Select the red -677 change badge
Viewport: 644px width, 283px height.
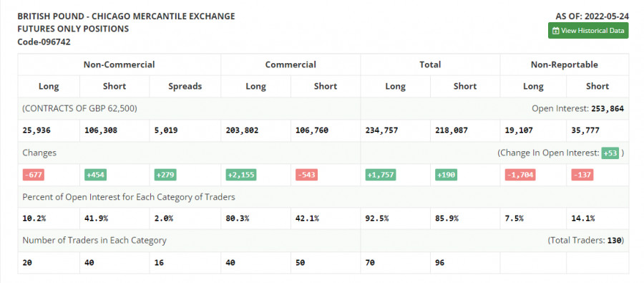[x=33, y=175]
